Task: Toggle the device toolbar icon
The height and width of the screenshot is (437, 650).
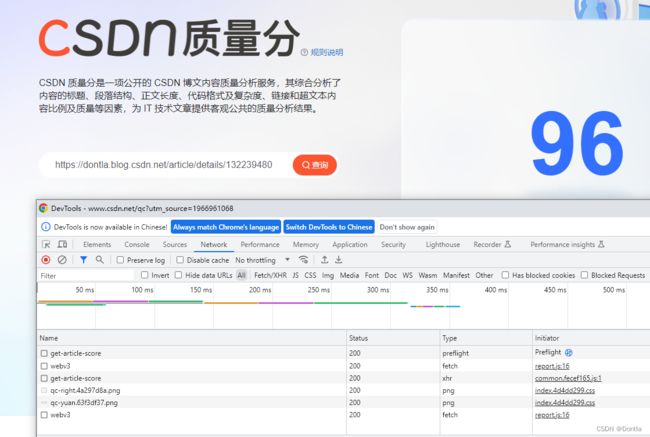Action: point(62,244)
